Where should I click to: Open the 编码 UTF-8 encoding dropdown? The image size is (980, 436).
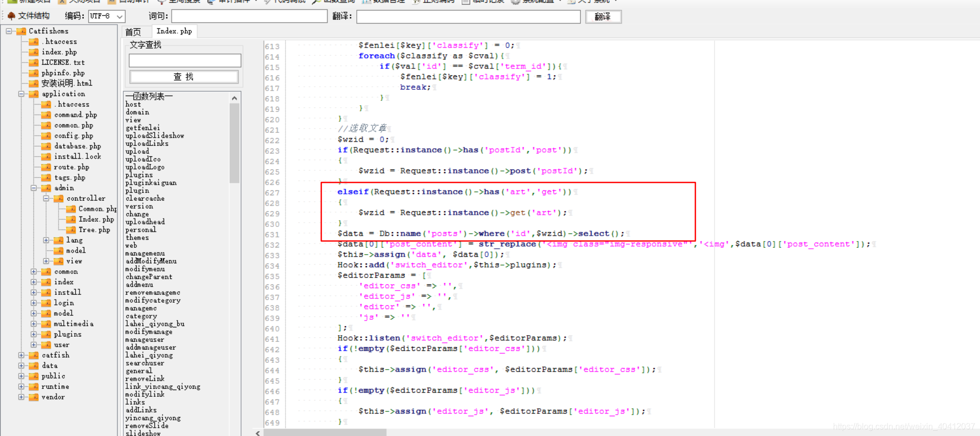pyautogui.click(x=106, y=16)
